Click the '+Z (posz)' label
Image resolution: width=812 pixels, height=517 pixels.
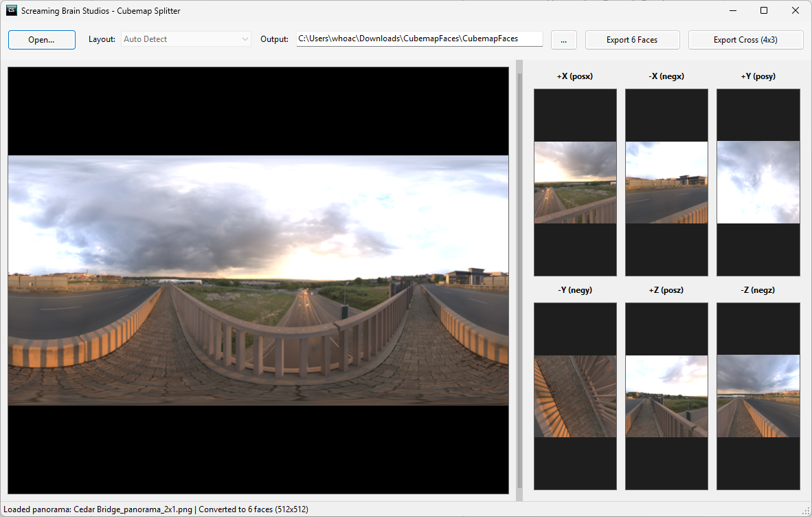coord(666,290)
